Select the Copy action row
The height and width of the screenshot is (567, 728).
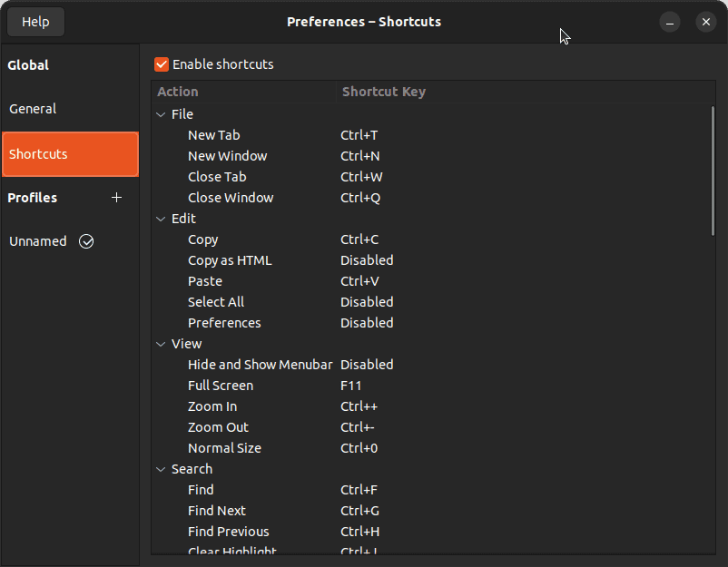coord(203,240)
